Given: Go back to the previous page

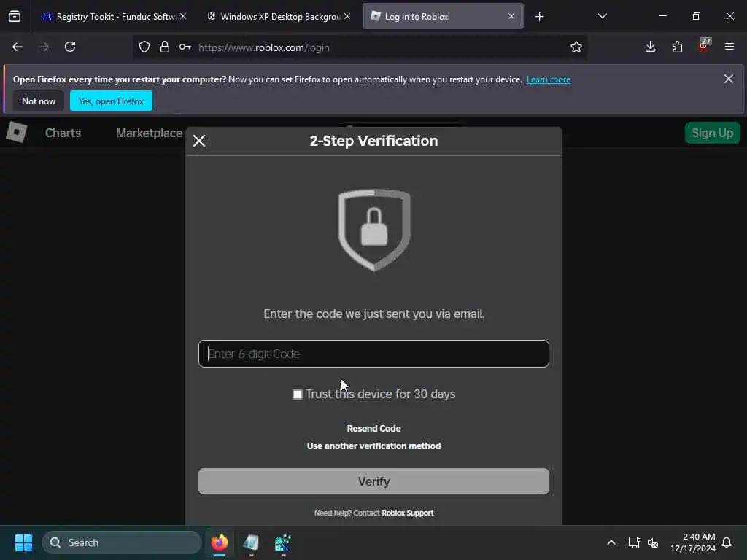Looking at the screenshot, I should coord(18,47).
